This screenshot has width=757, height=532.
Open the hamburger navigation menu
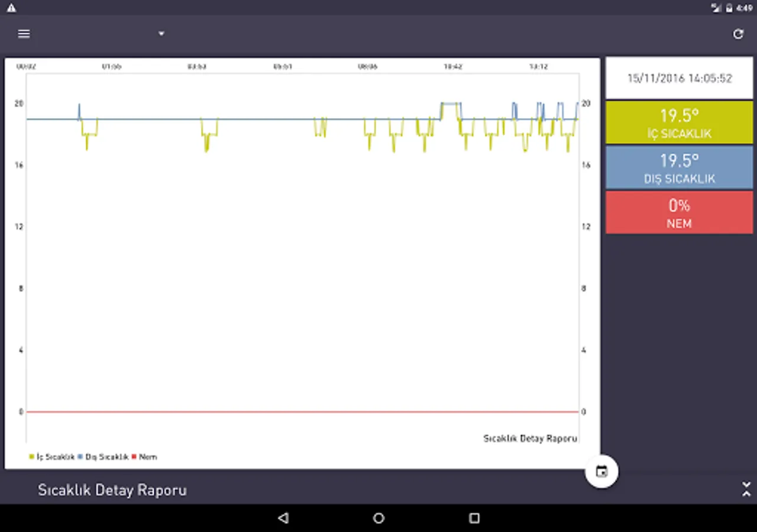click(24, 34)
